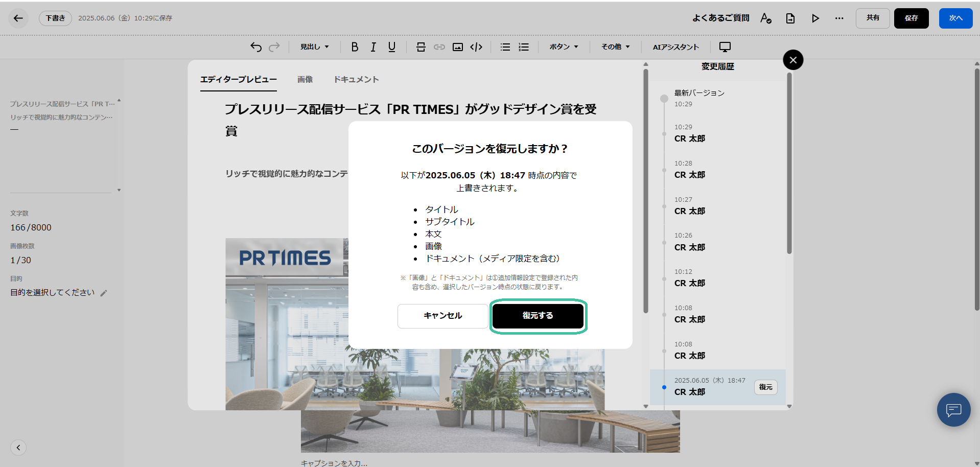Toggle underline formatting icon
This screenshot has height=467, width=980.
[x=392, y=47]
